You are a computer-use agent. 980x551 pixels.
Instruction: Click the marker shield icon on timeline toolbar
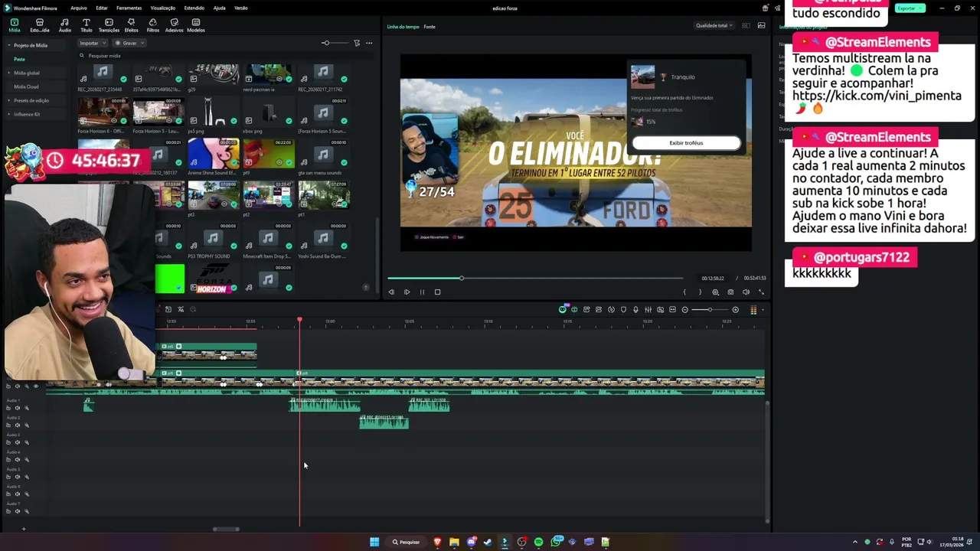pos(623,309)
